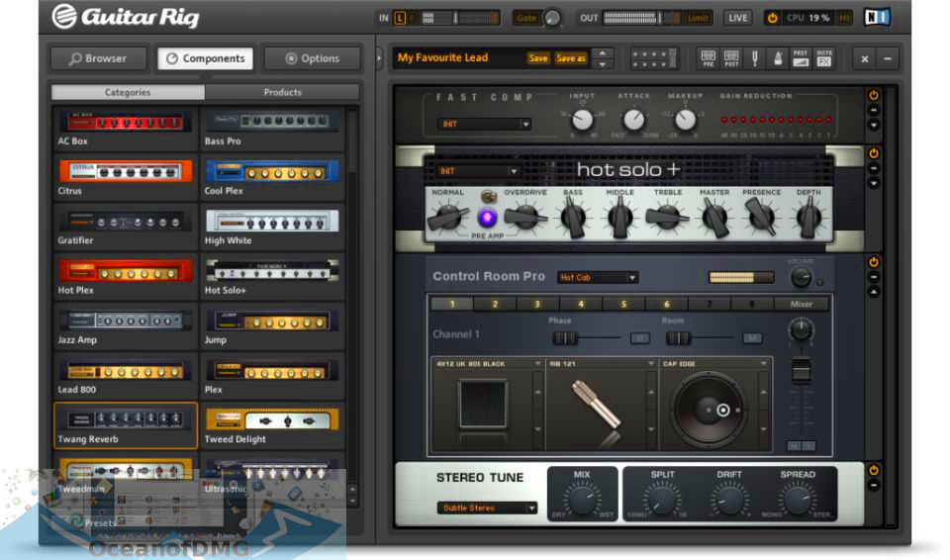This screenshot has width=950, height=560.
Task: Select the Twang Reverb amp
Action: click(125, 426)
